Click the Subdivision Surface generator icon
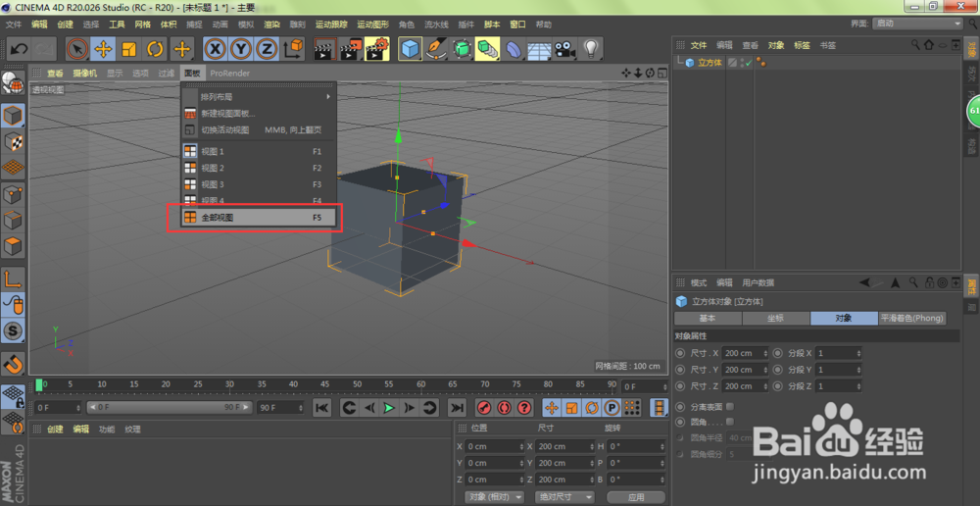The width and height of the screenshot is (980, 506). pos(462,49)
